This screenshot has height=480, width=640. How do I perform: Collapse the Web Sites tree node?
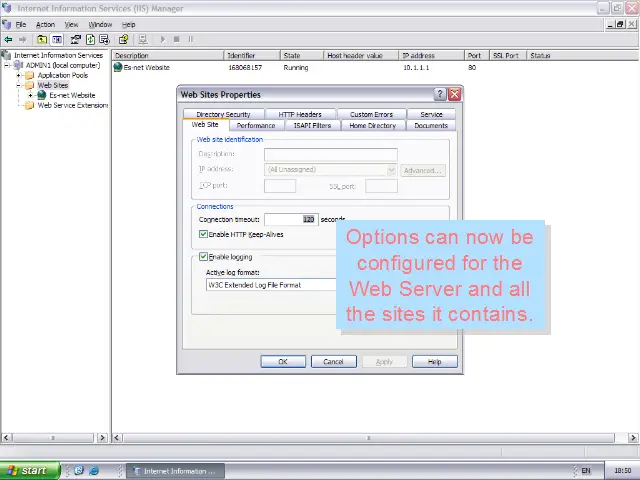coord(18,85)
